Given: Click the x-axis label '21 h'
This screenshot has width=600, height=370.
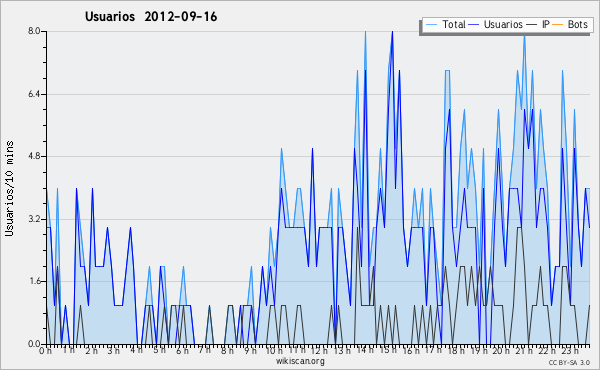Looking at the screenshot, I should tap(523, 350).
